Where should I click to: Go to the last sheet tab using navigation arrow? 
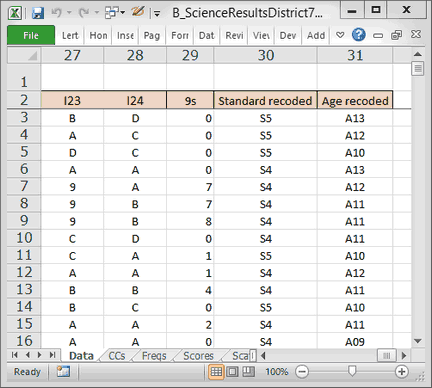pos(52,355)
